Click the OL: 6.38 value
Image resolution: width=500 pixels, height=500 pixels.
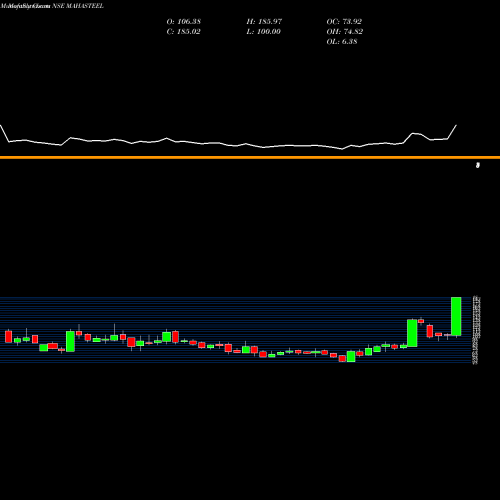[x=342, y=42]
